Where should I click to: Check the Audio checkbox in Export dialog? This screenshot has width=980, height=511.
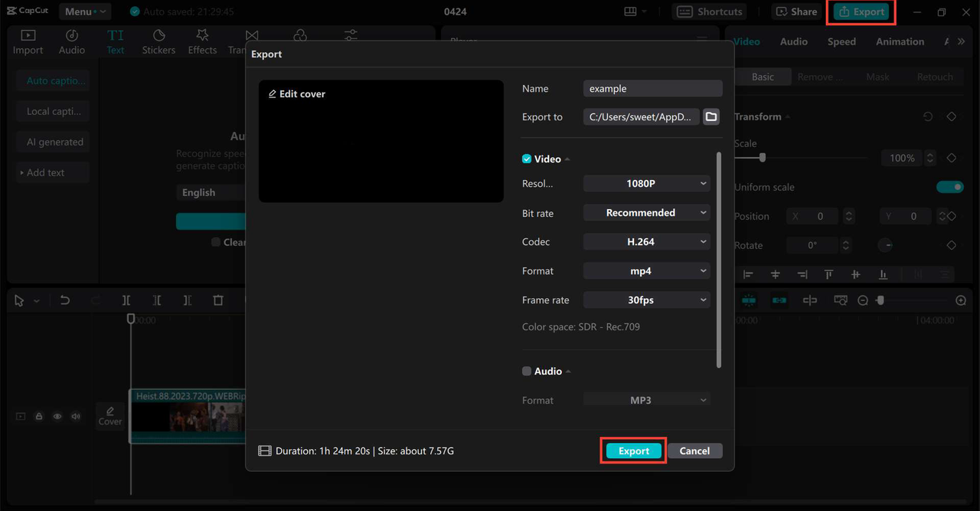(527, 371)
